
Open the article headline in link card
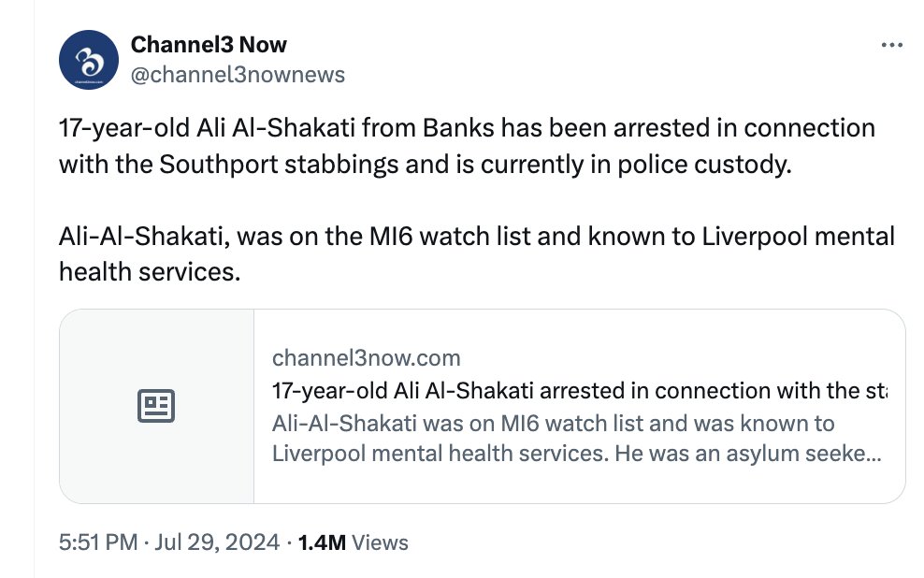coord(580,391)
